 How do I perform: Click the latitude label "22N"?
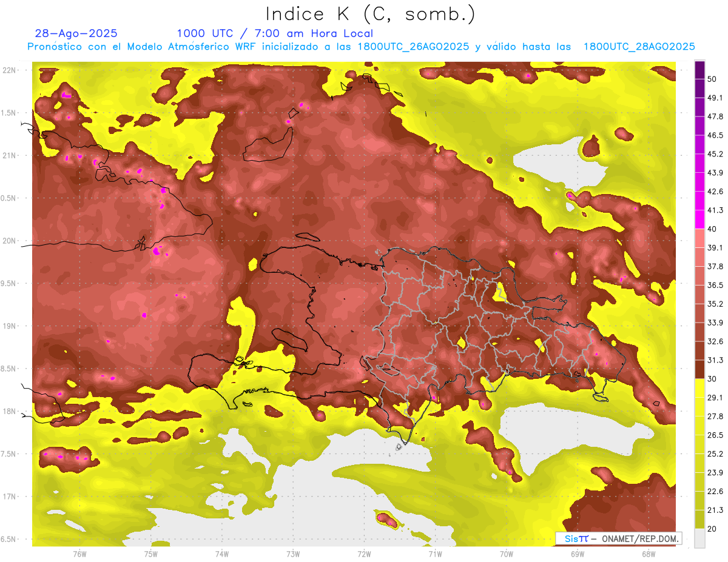pos(10,70)
